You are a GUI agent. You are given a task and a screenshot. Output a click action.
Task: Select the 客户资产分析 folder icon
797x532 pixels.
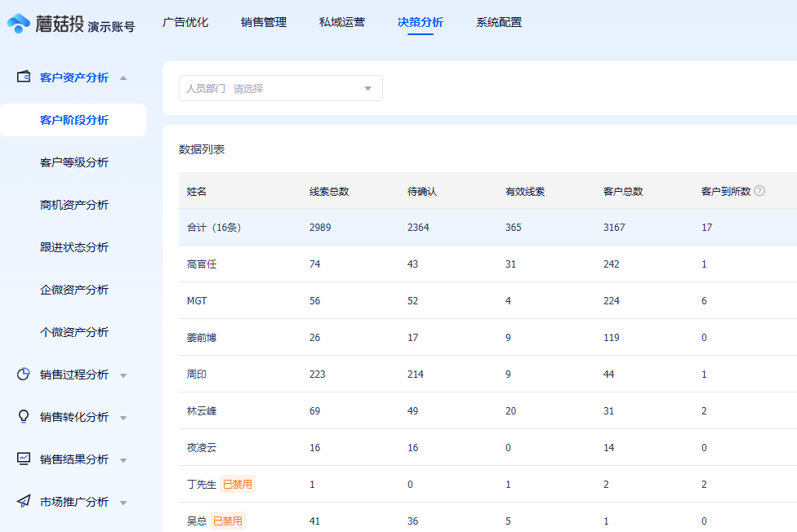[x=22, y=77]
